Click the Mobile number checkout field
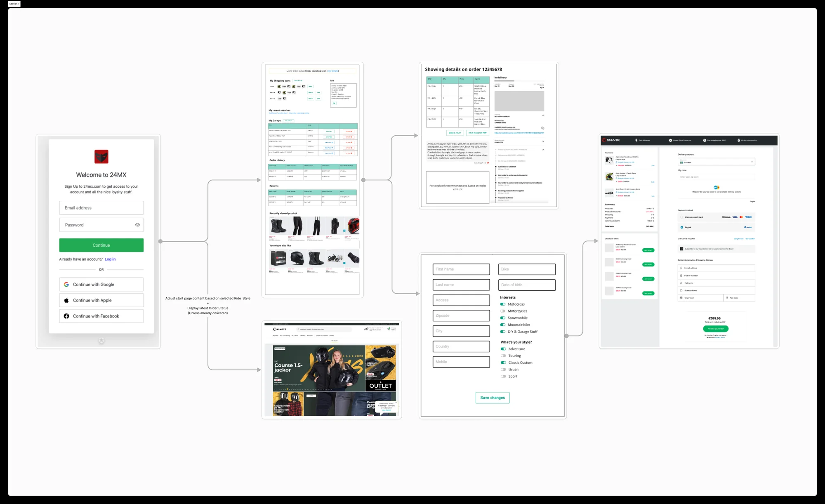This screenshot has width=825, height=504. (717, 276)
